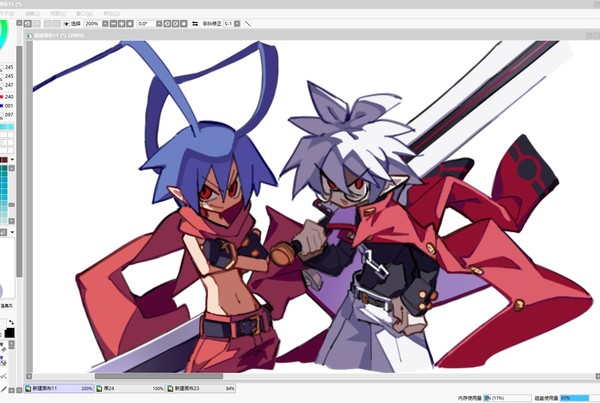600x403 pixels.
Task: Switch to the 新建画布23 canvas tab
Action: point(201,388)
